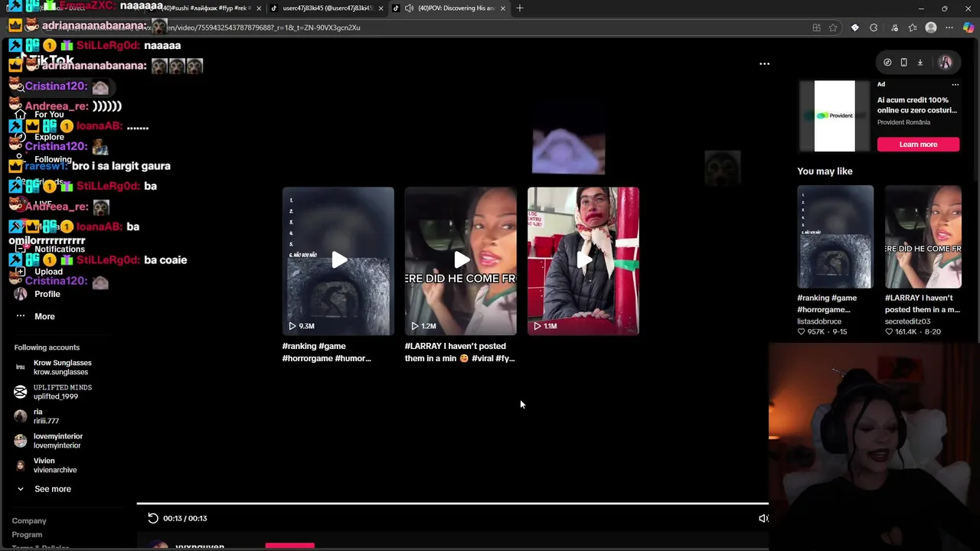Open the Edge browser profile icon

tap(931, 28)
